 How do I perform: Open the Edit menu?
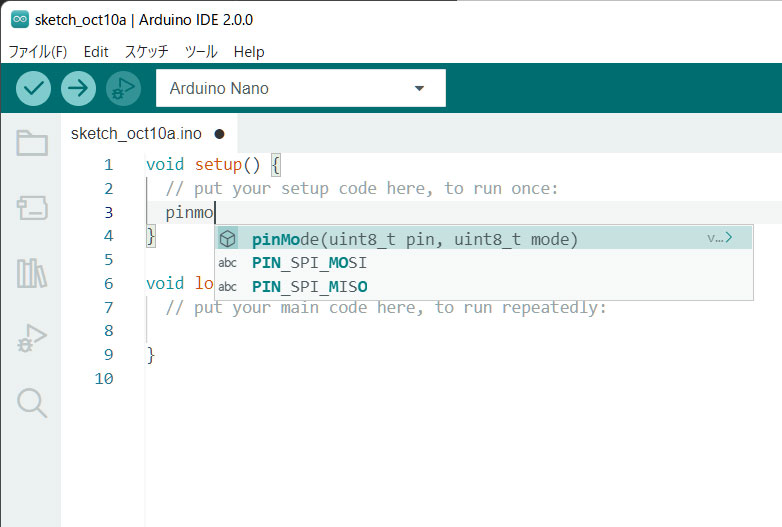96,51
